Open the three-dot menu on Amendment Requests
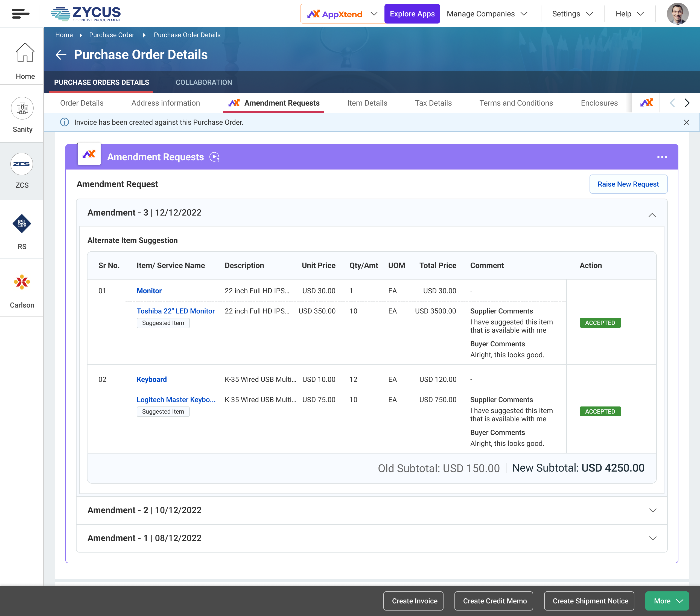Image resolution: width=700 pixels, height=616 pixels. click(x=662, y=157)
